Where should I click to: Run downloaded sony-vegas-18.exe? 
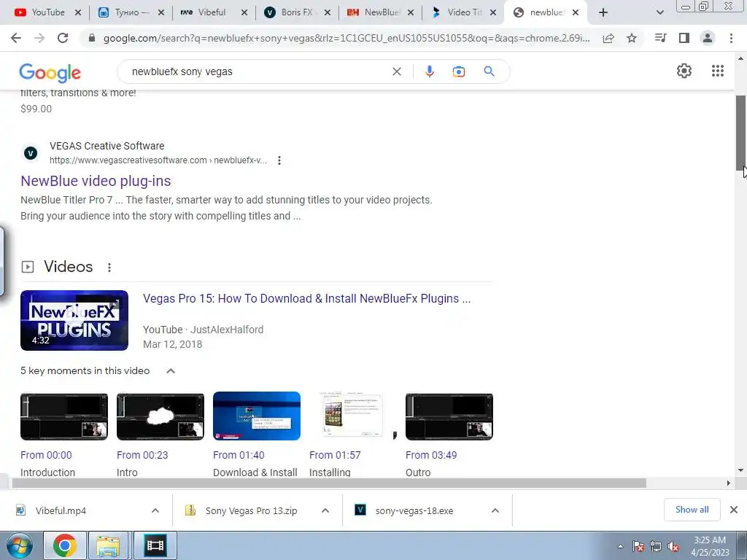pyautogui.click(x=414, y=510)
